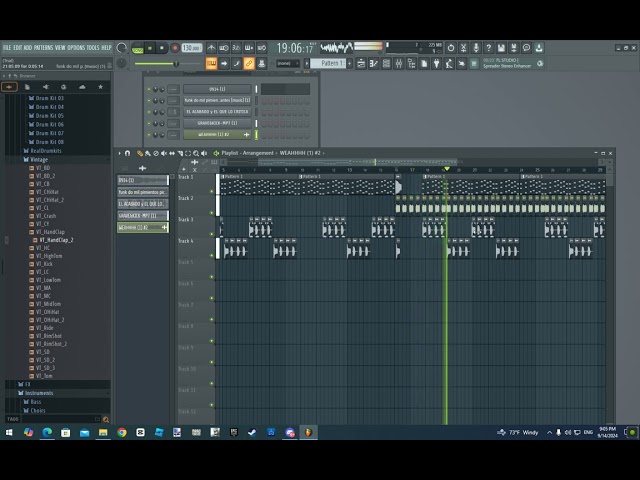Click the save project floppy icon
The height and width of the screenshot is (480, 640).
501,48
